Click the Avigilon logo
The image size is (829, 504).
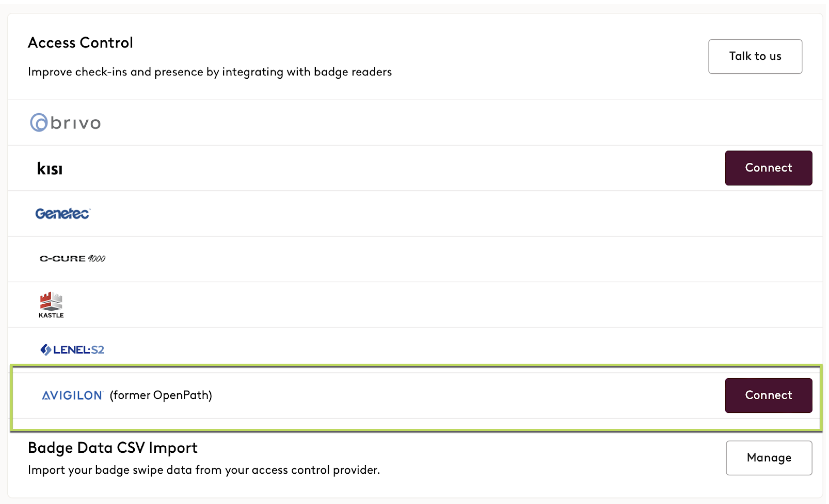73,395
